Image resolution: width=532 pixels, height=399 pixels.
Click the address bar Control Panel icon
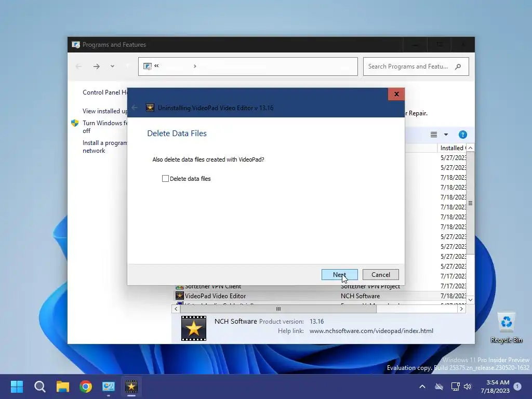(147, 66)
